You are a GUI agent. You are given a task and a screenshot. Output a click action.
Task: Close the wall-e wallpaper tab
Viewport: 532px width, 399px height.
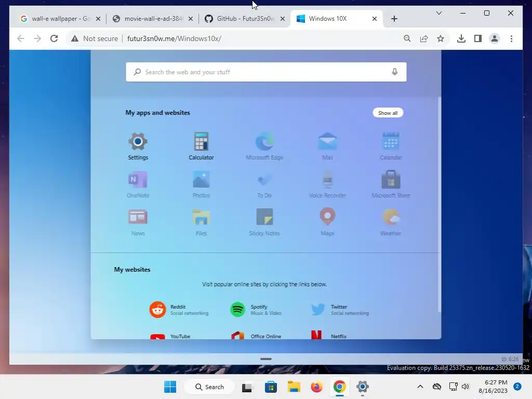pos(98,19)
